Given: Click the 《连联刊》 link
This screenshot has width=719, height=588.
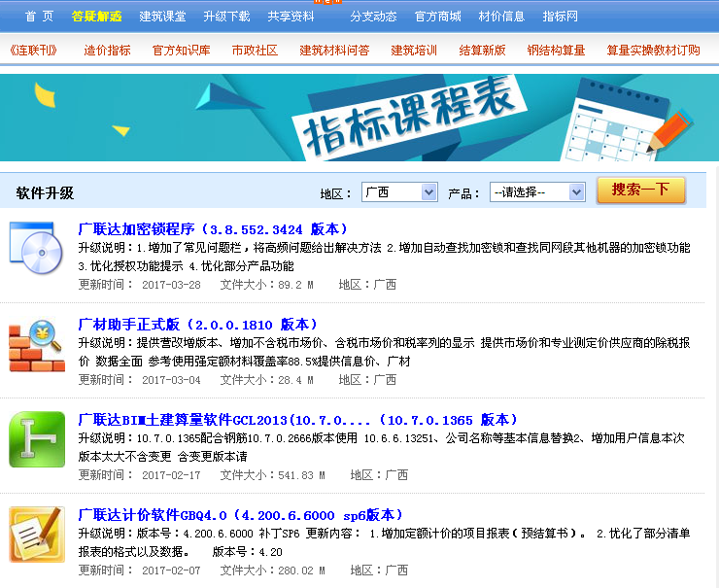Looking at the screenshot, I should tap(33, 50).
